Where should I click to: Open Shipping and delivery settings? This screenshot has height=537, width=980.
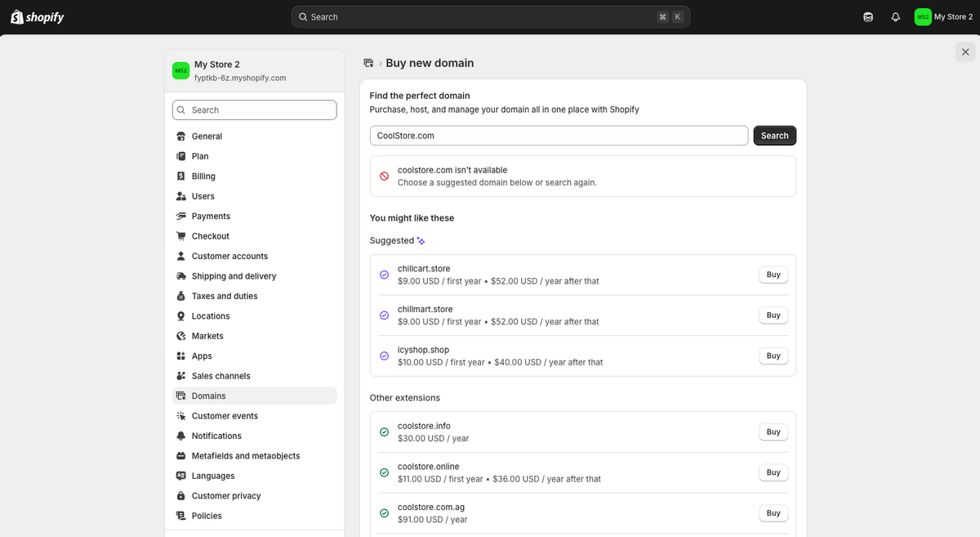click(x=255, y=276)
